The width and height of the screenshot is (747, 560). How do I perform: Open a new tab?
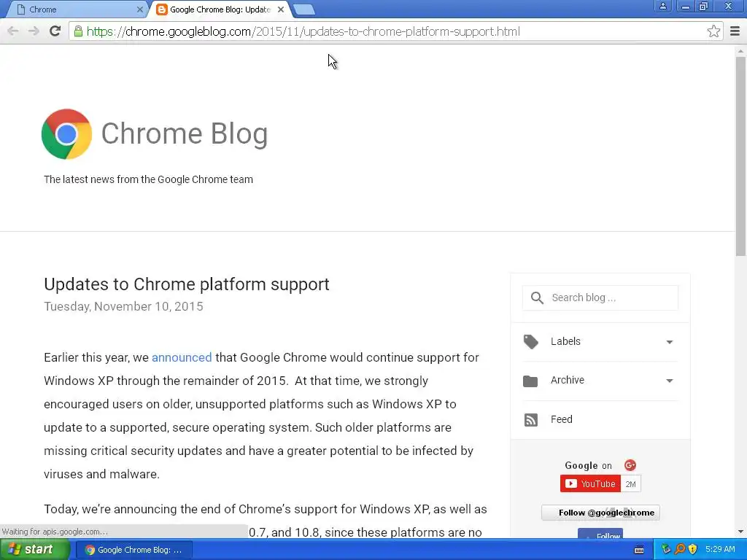tap(303, 9)
